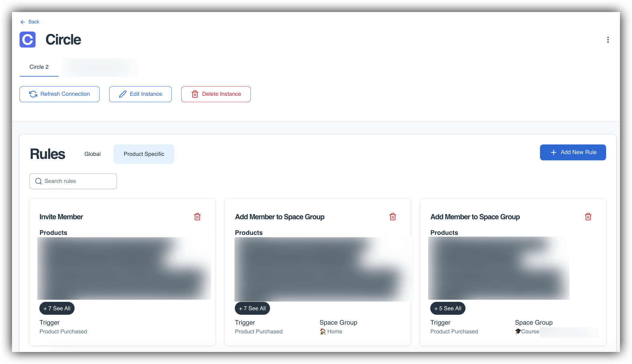Switch to the Global rules tab
632x364 pixels.
pos(92,154)
